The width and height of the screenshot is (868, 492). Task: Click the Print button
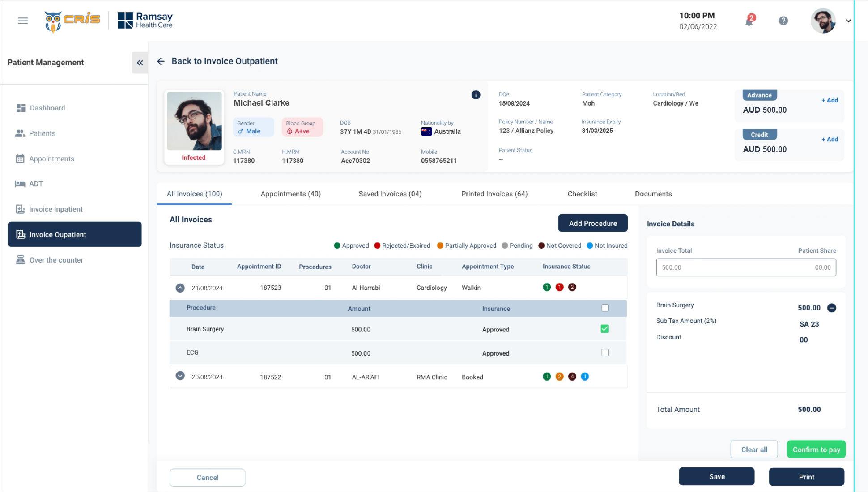point(806,477)
